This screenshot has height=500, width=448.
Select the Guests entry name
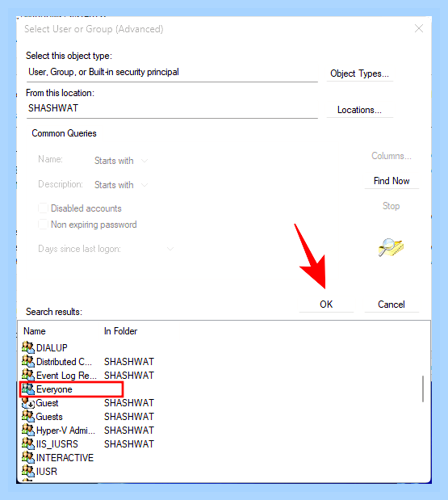(49, 417)
